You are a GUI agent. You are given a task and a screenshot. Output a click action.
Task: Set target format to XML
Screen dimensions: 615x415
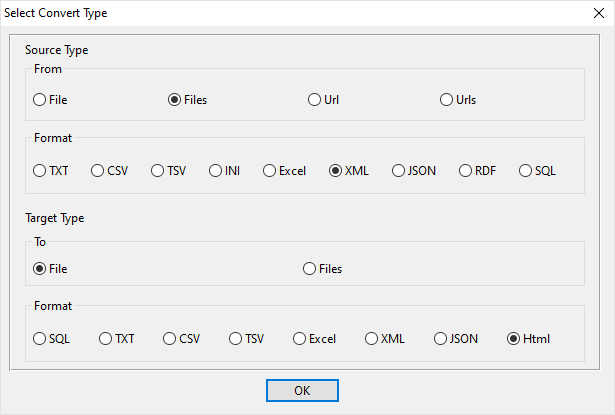pos(372,339)
